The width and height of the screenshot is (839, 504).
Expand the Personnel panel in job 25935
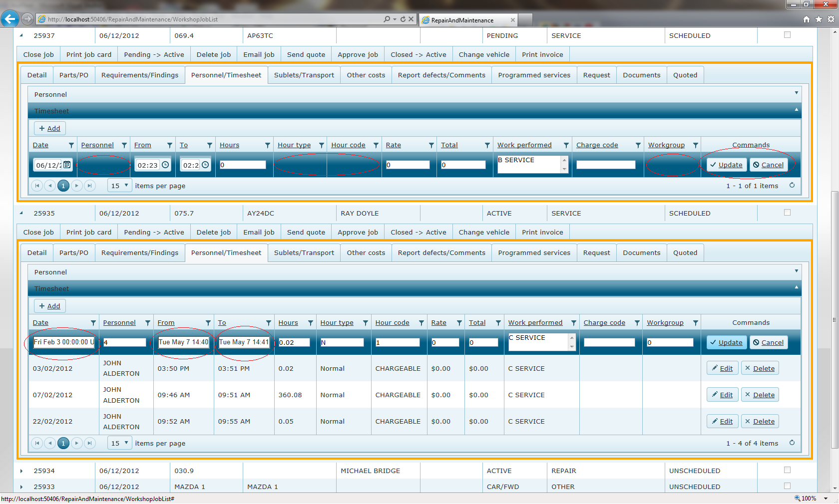[797, 271]
